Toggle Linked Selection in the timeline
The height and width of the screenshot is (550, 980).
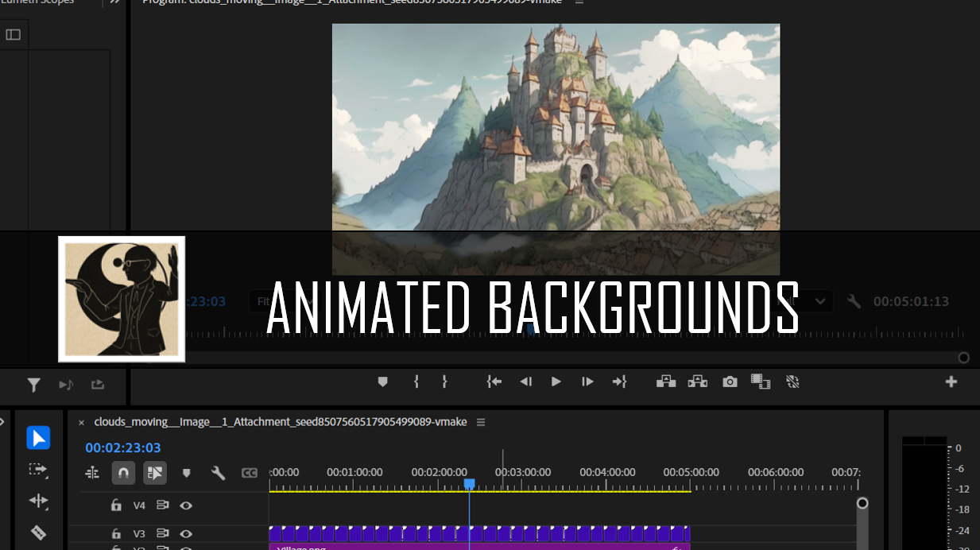(x=155, y=473)
